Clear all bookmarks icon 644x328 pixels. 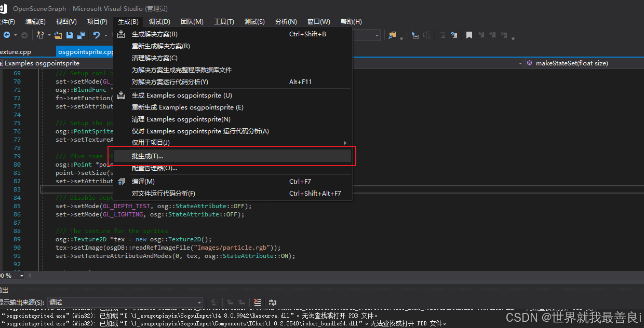click(x=504, y=35)
